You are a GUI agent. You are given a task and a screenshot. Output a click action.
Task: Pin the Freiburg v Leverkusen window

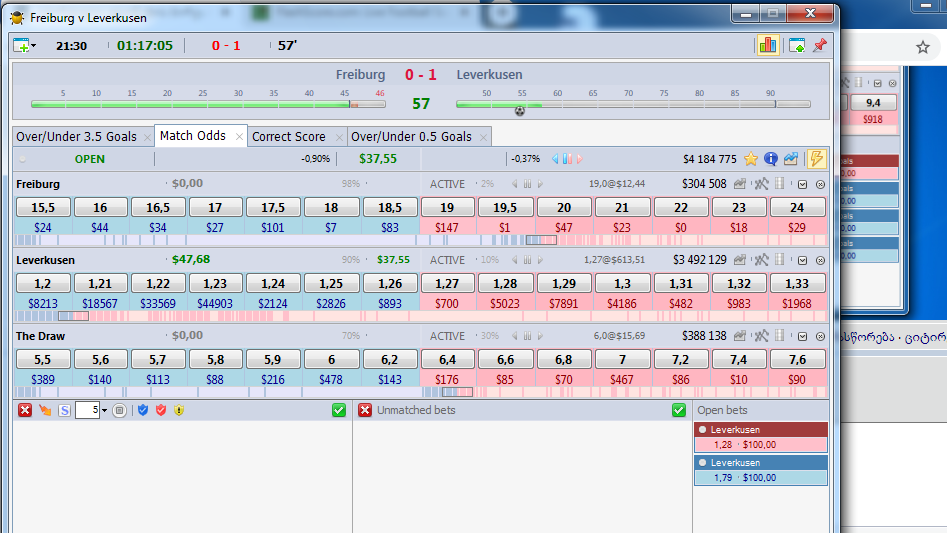820,46
